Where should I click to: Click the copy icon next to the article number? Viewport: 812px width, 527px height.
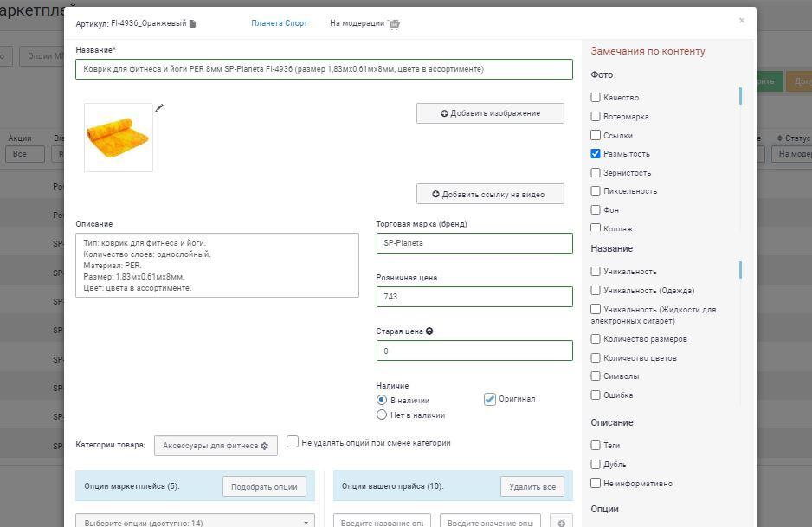pos(193,24)
